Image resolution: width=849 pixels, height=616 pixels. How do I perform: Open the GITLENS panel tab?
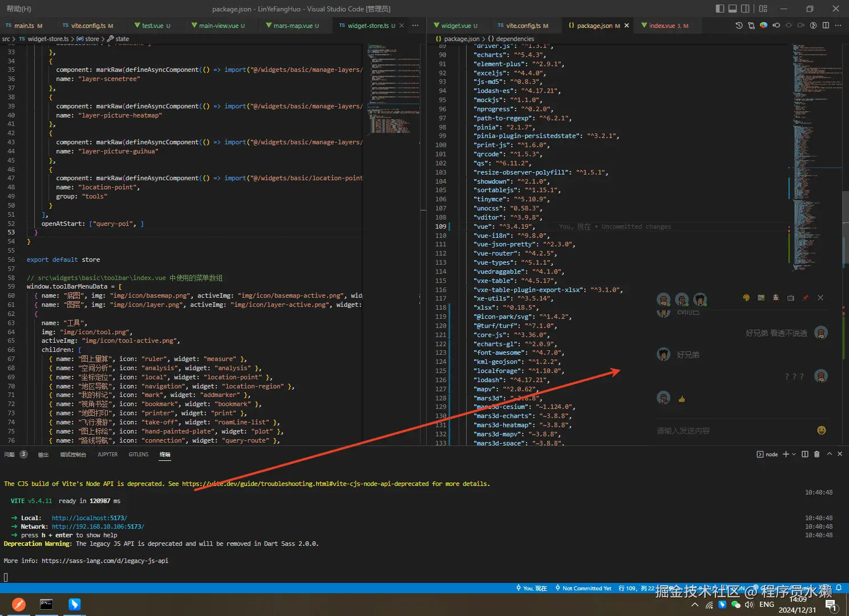tap(139, 455)
